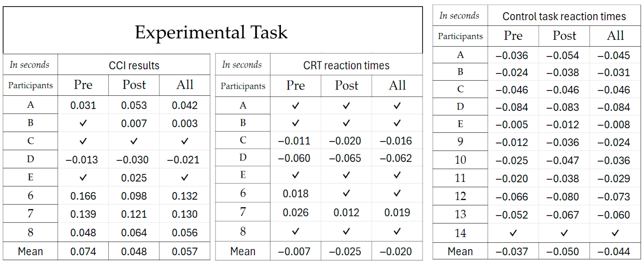The width and height of the screenshot is (644, 266).
Task: Select CRT row 6 Post checkmark
Action: 346,193
